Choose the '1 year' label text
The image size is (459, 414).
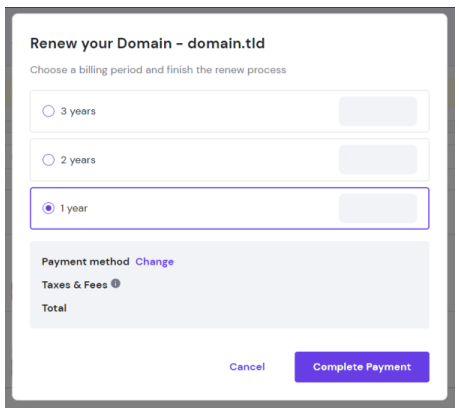point(74,208)
